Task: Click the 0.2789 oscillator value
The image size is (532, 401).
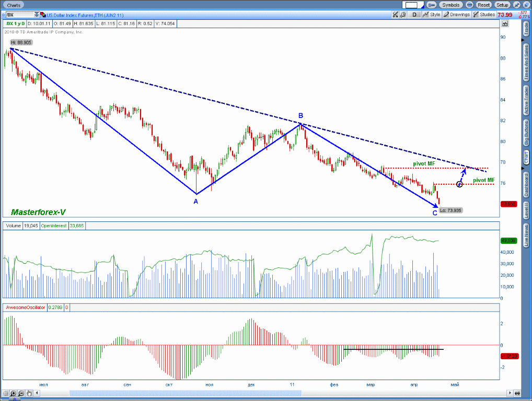Action: tap(55, 308)
